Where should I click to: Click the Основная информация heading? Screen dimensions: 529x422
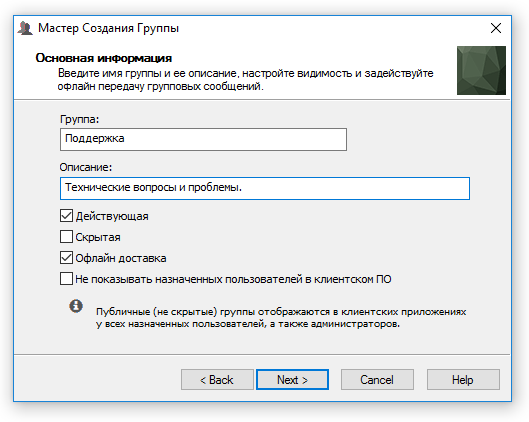coord(104,58)
